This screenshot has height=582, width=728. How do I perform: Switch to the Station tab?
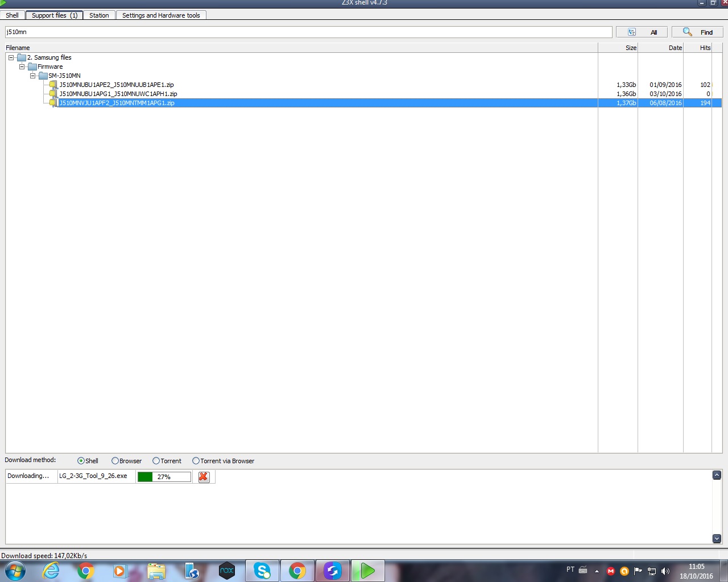(99, 15)
